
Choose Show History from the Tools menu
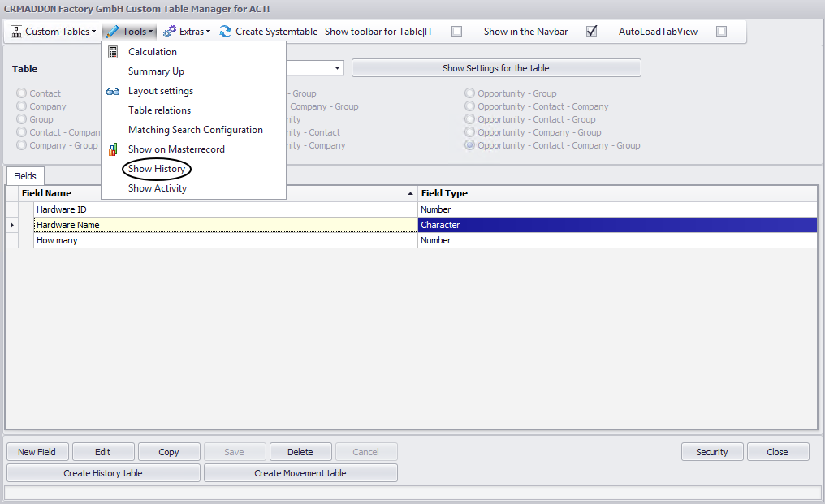point(156,169)
